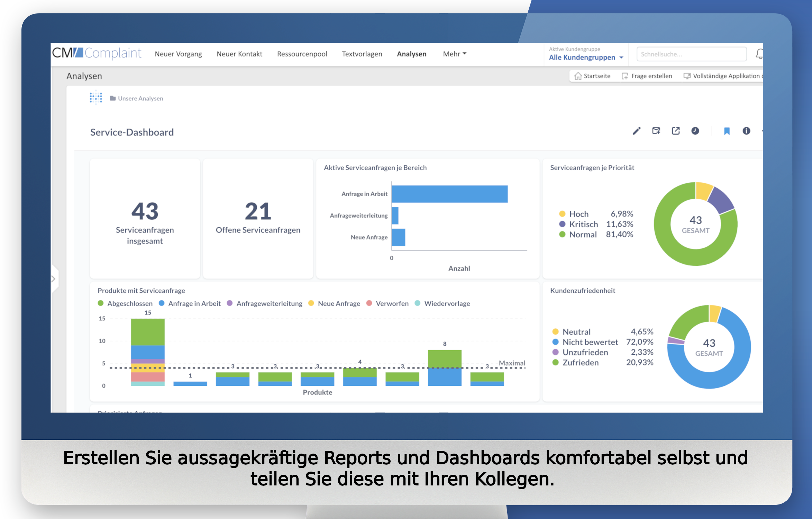The image size is (812, 519).
Task: Click the dotted Metabase logo icon
Action: pos(96,98)
